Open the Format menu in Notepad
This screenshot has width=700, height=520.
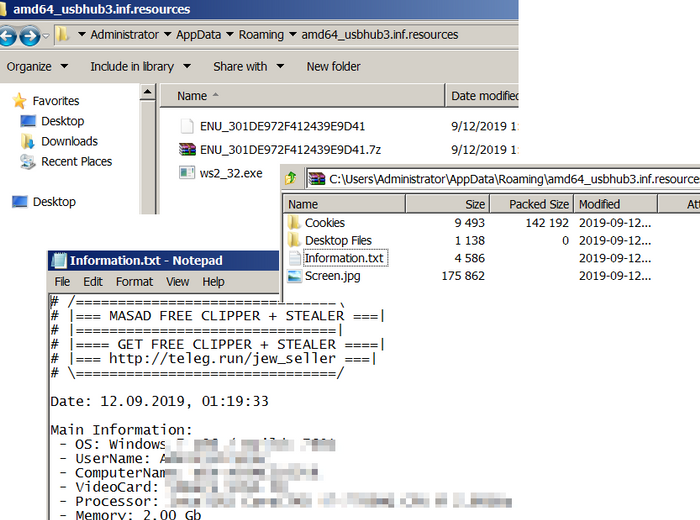pos(134,282)
